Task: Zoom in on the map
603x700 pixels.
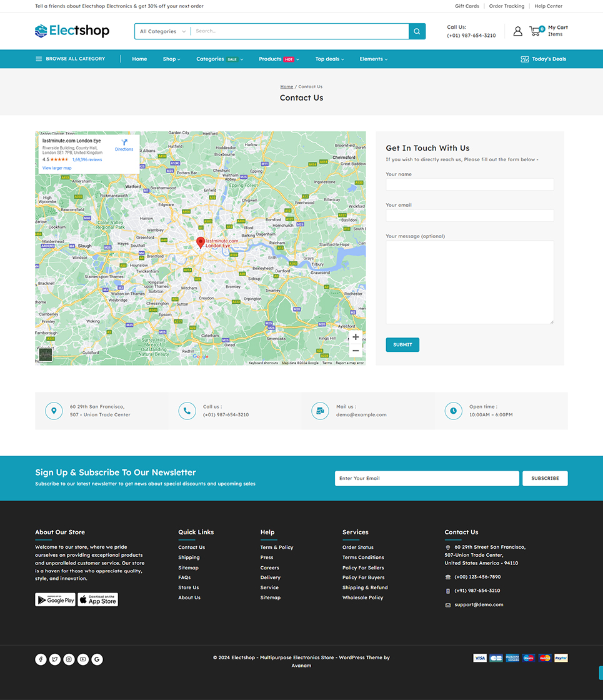Action: click(356, 337)
